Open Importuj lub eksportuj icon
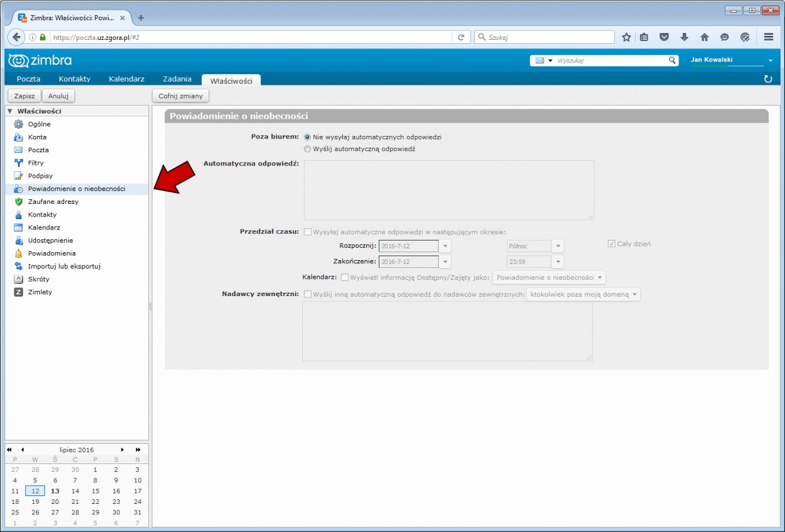 (x=18, y=266)
